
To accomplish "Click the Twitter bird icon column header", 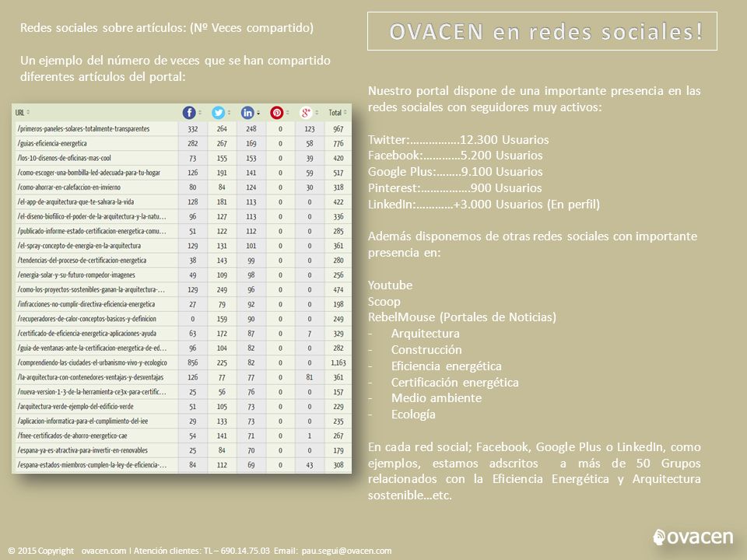I will [x=218, y=112].
